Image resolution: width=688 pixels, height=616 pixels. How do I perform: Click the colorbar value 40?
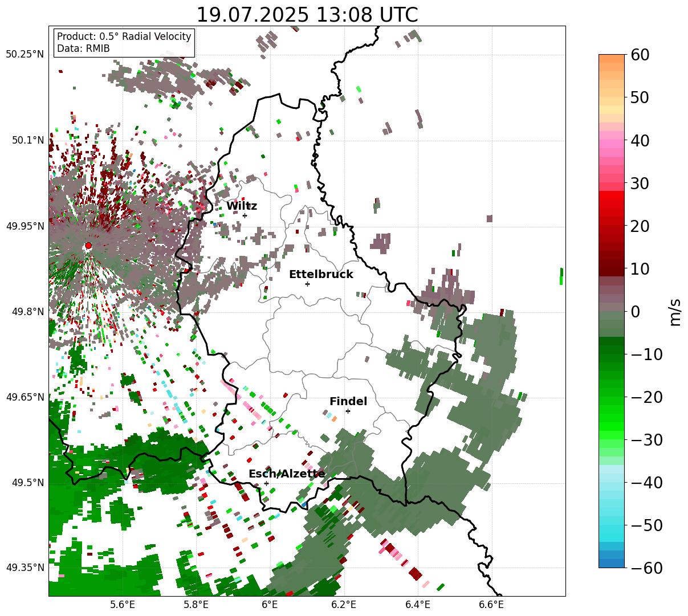click(639, 140)
